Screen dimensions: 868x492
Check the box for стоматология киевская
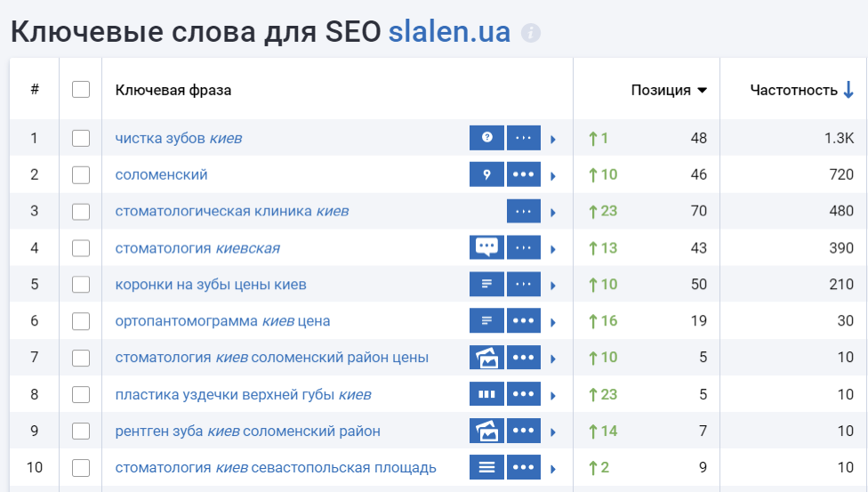pos(81,247)
